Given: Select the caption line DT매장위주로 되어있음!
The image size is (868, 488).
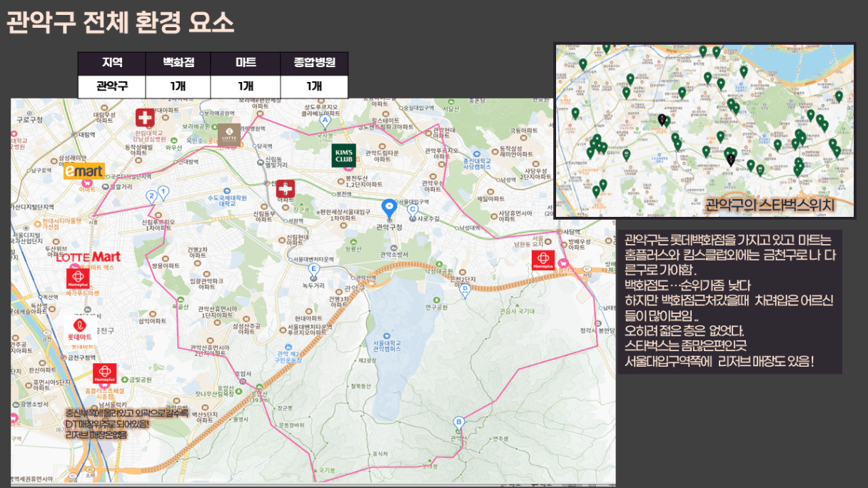Looking at the screenshot, I should [107, 424].
